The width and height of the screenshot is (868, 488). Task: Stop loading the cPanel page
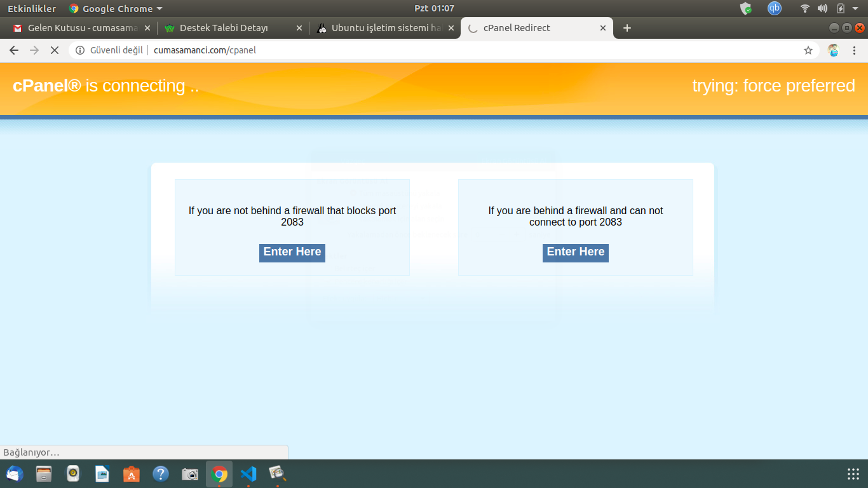(x=55, y=50)
